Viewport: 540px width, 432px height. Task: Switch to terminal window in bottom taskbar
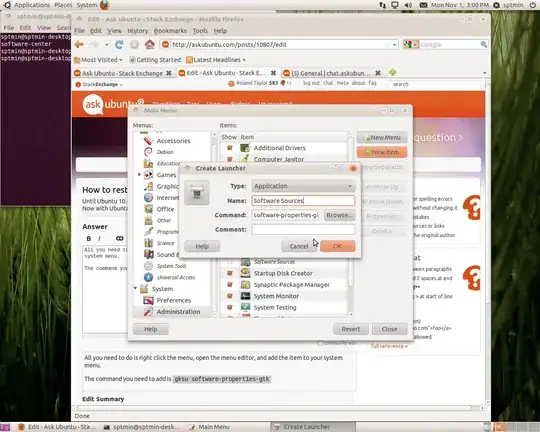point(142,427)
